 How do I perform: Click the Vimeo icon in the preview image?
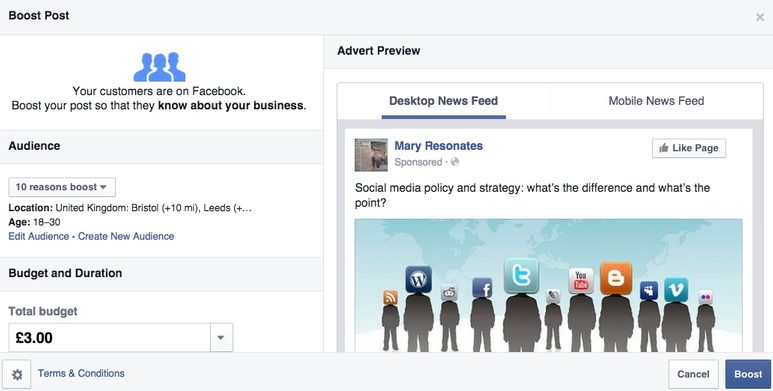(676, 290)
